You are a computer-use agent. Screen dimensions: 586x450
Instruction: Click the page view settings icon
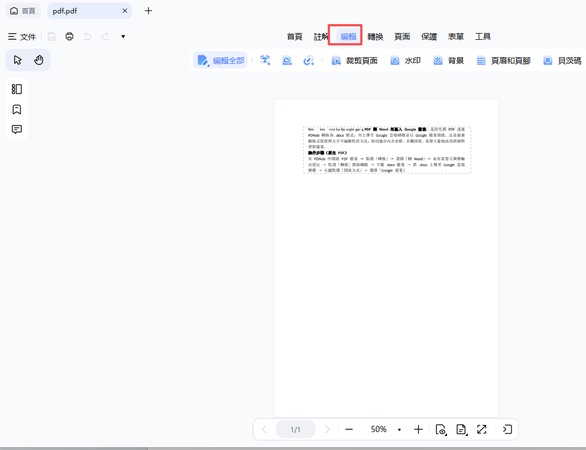[441, 429]
